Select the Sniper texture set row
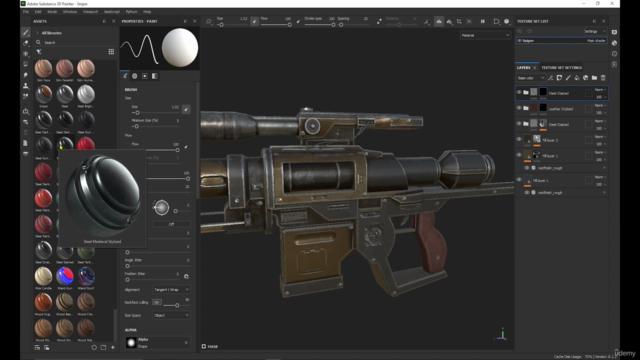The width and height of the screenshot is (640, 360). click(x=562, y=40)
